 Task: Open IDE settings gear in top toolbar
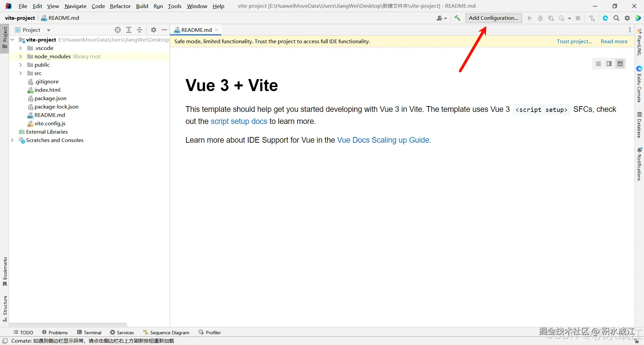tap(627, 18)
